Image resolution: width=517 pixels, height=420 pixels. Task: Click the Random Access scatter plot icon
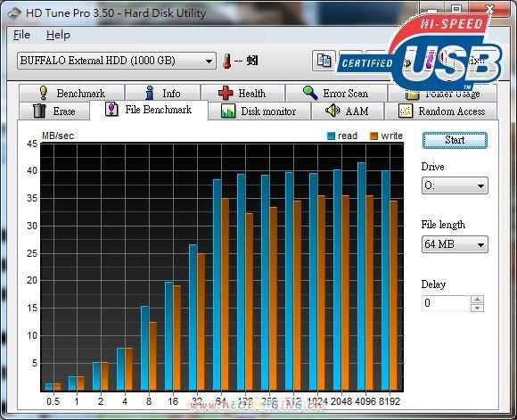(406, 111)
